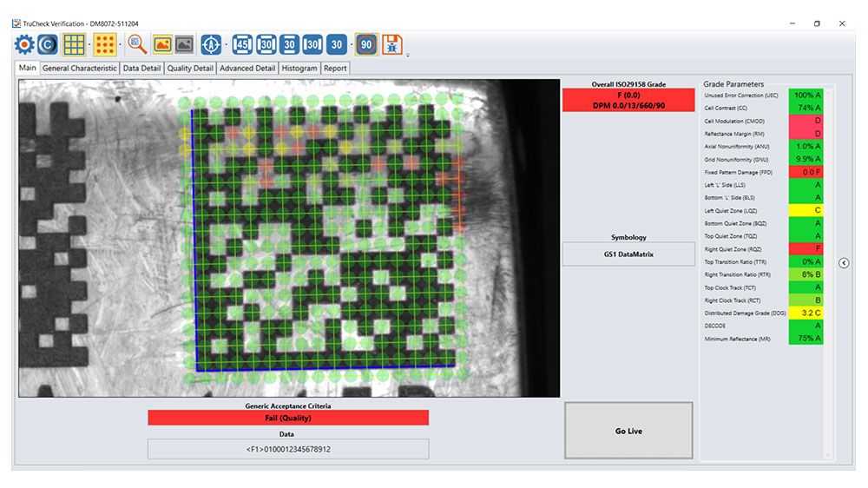Open the General Characteristic tab
Screen dimensions: 868x488
click(x=80, y=68)
